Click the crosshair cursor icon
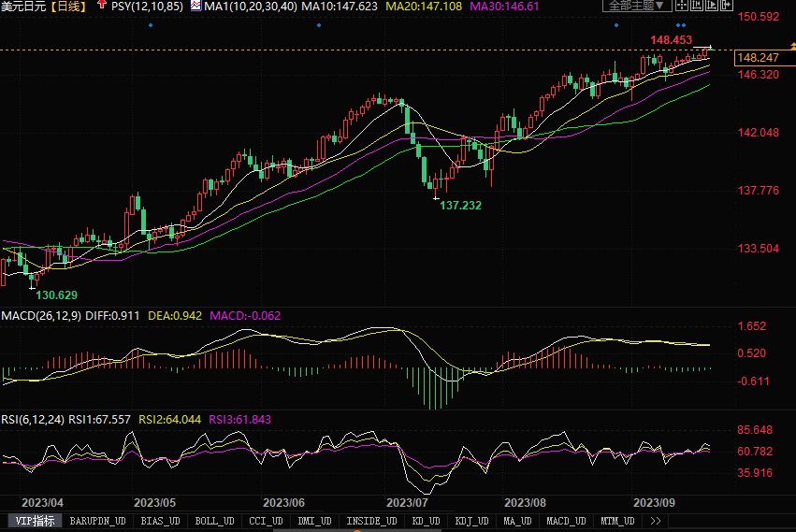This screenshot has height=532, width=796. tap(681, 6)
